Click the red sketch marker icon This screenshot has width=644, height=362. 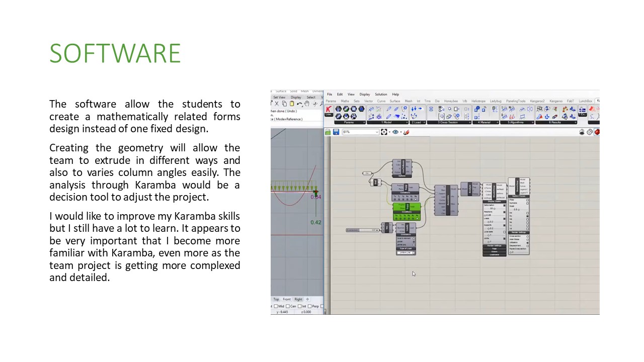406,132
